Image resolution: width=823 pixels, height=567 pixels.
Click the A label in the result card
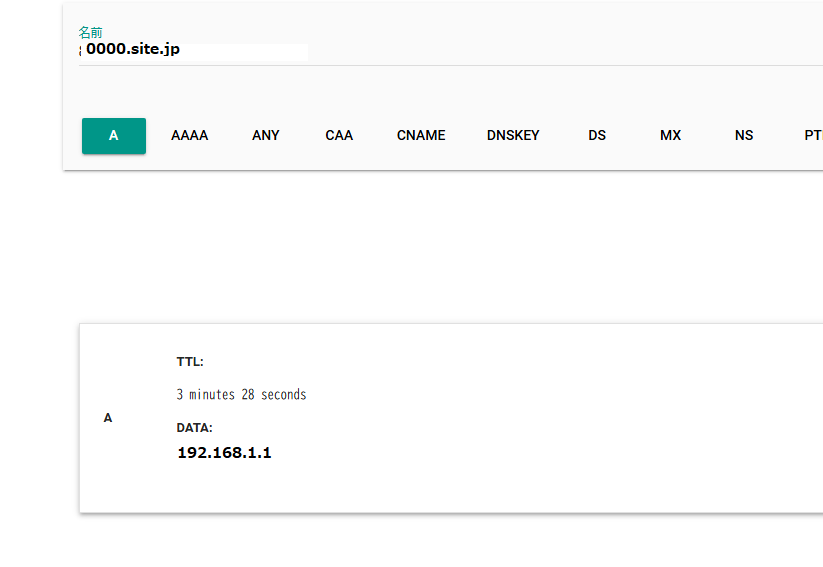(108, 418)
